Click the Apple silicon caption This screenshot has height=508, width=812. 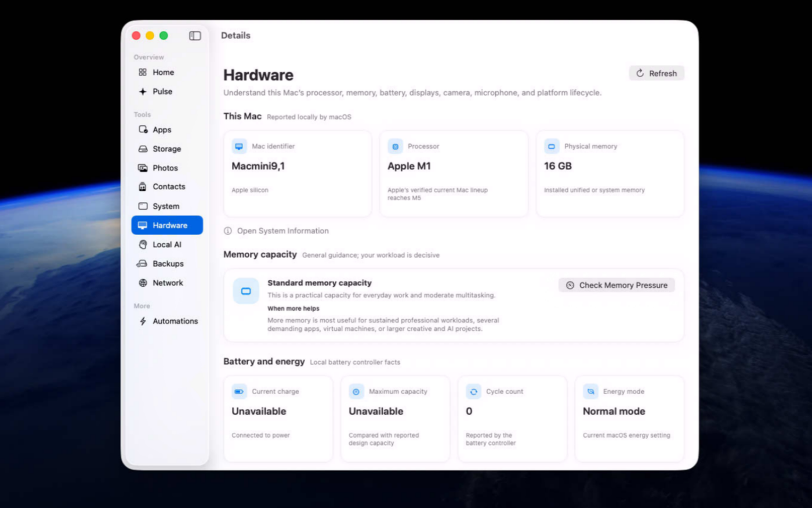coord(250,190)
